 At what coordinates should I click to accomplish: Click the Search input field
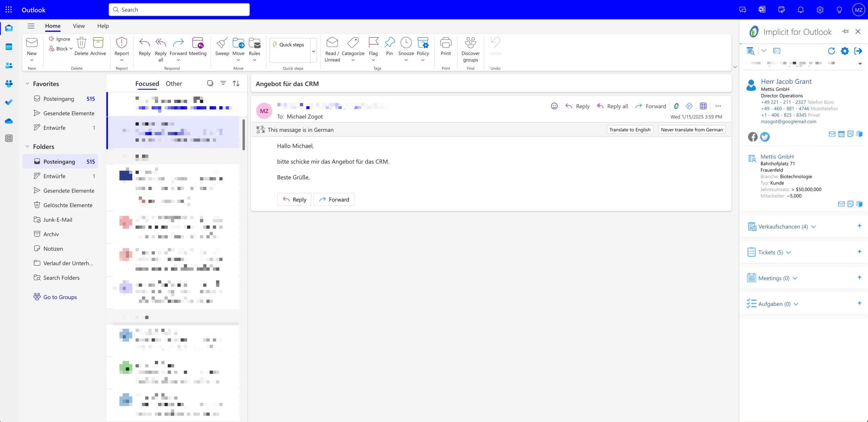coord(179,9)
